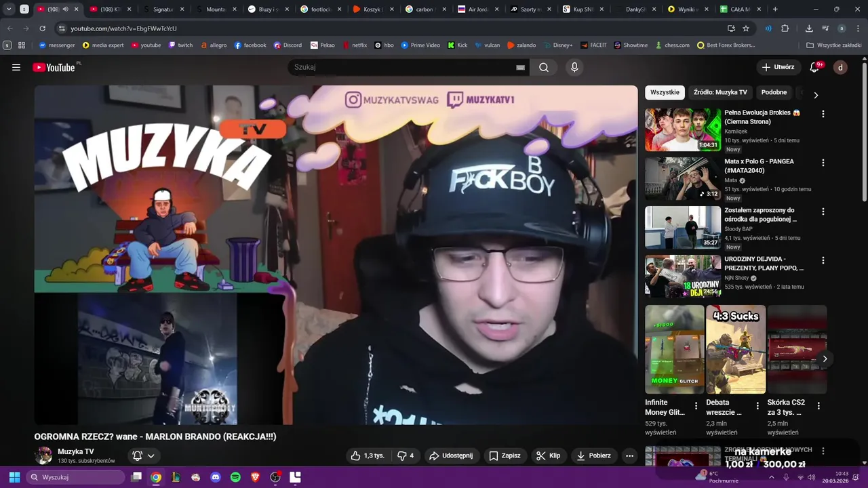This screenshot has height=488, width=868.
Task: Select the Źródło: Muzyka TV chip
Action: pyautogui.click(x=720, y=92)
